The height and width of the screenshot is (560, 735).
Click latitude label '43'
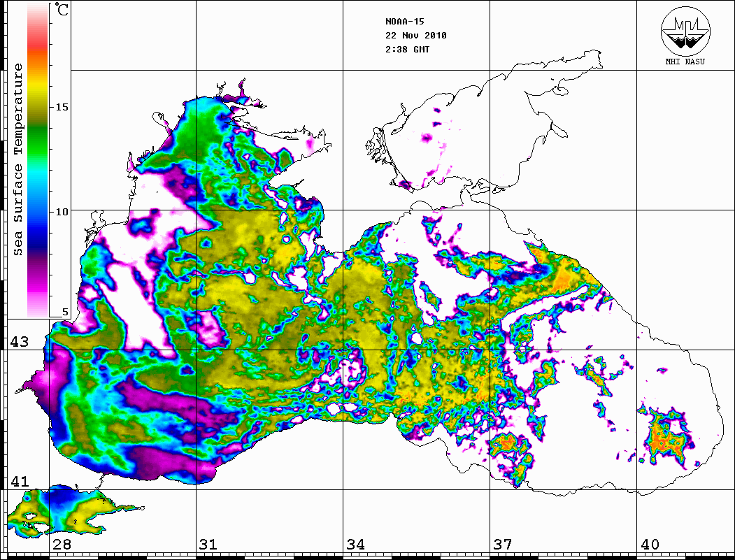pyautogui.click(x=19, y=342)
